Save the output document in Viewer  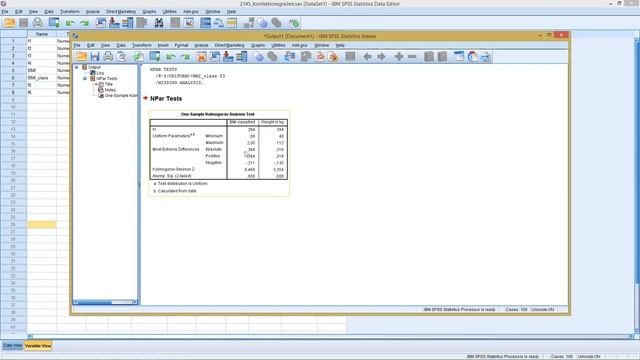(x=95, y=57)
